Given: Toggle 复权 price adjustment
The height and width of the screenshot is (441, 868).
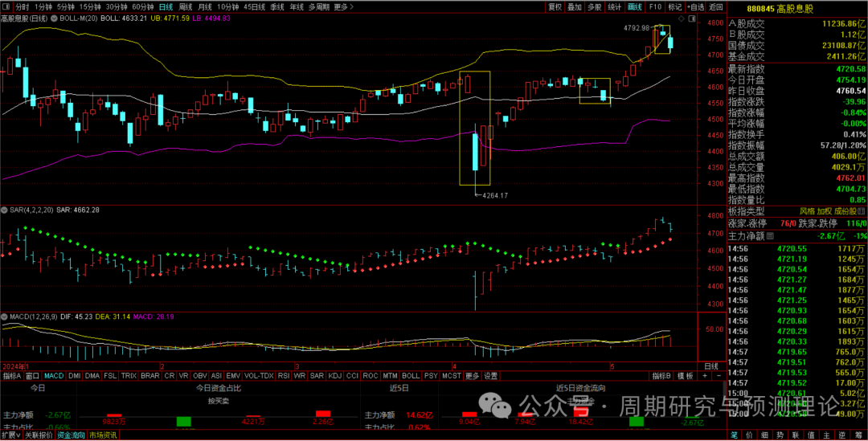Looking at the screenshot, I should 555,6.
